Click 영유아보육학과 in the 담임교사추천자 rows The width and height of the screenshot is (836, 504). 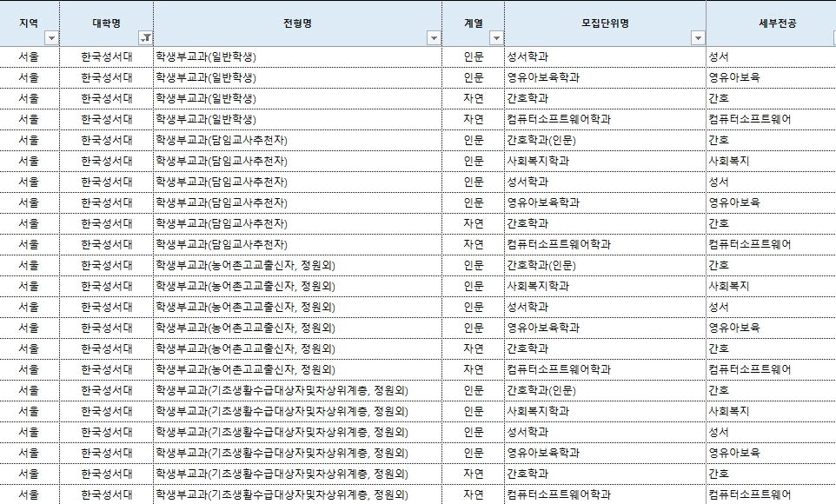543,202
